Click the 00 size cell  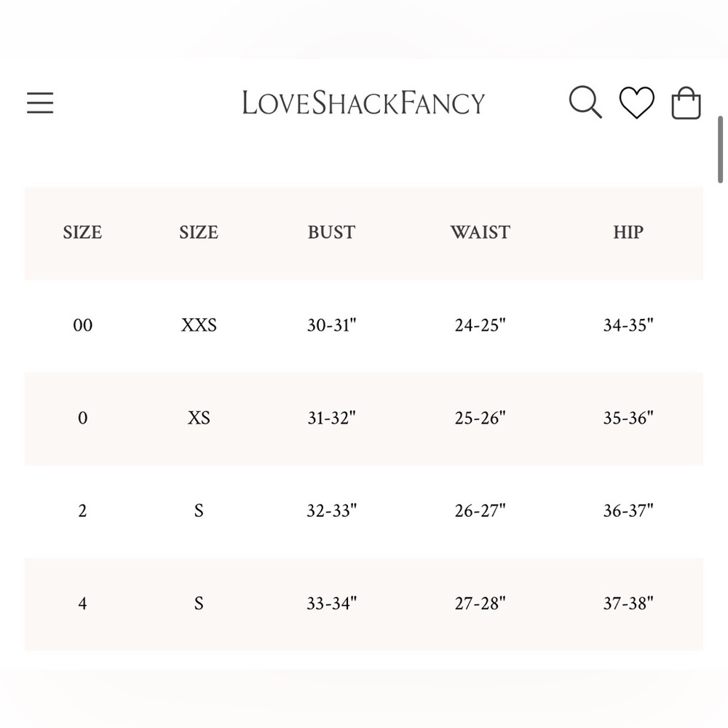[83, 325]
